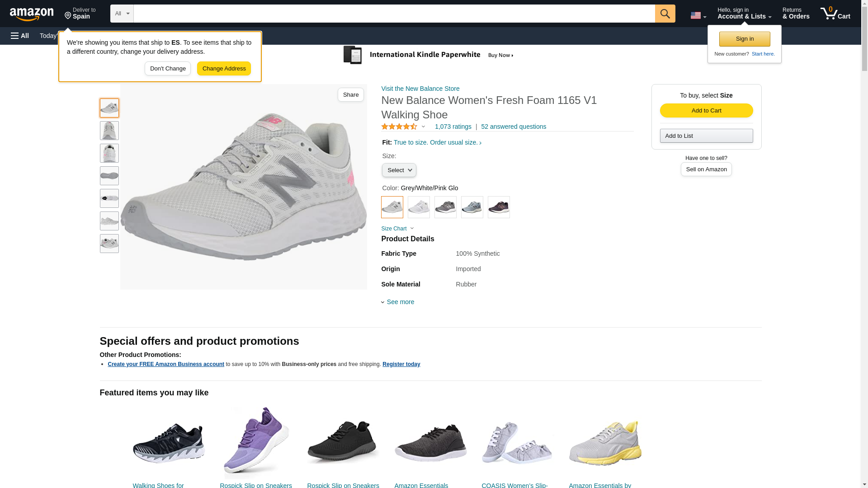Expand the Size Chart
The width and height of the screenshot is (868, 488).
click(397, 229)
